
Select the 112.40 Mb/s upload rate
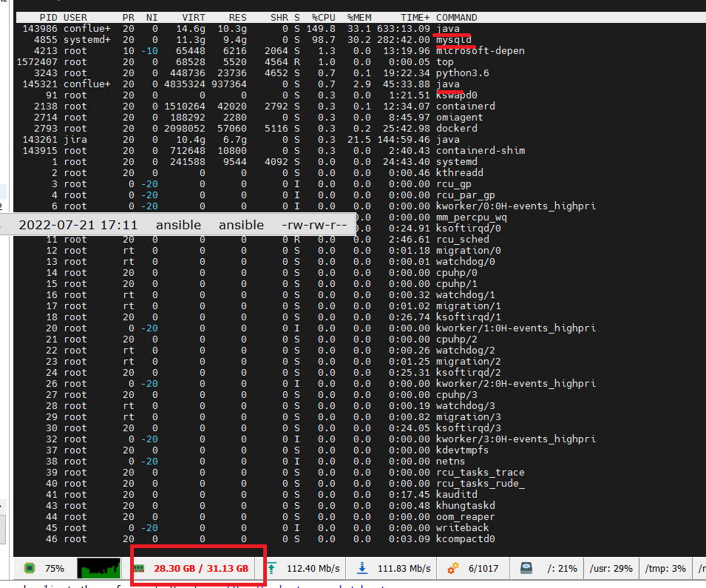click(x=313, y=569)
